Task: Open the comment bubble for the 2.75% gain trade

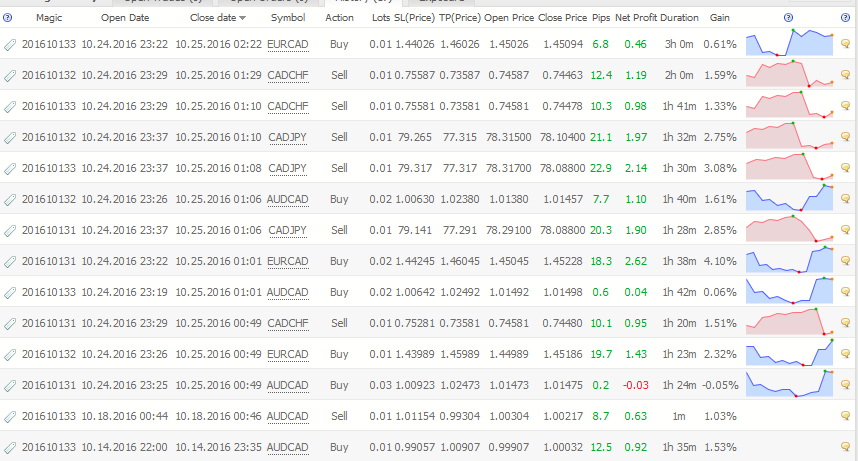Action: point(845,137)
